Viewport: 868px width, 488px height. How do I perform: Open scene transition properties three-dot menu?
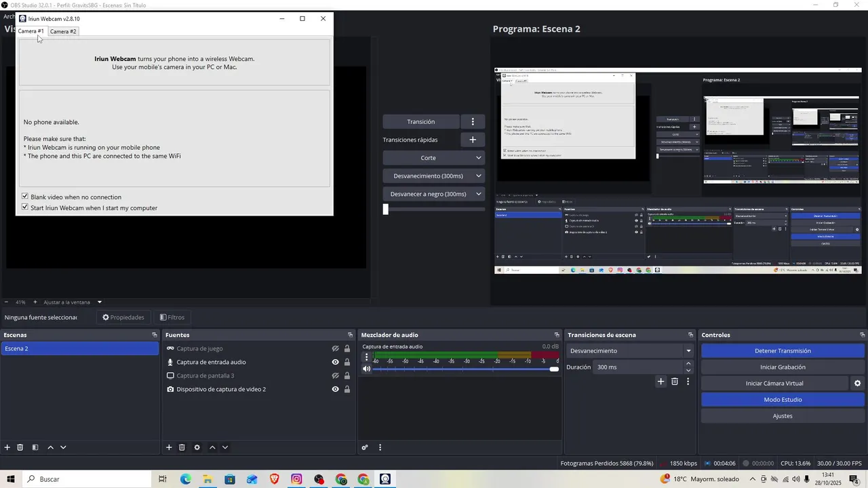688,382
